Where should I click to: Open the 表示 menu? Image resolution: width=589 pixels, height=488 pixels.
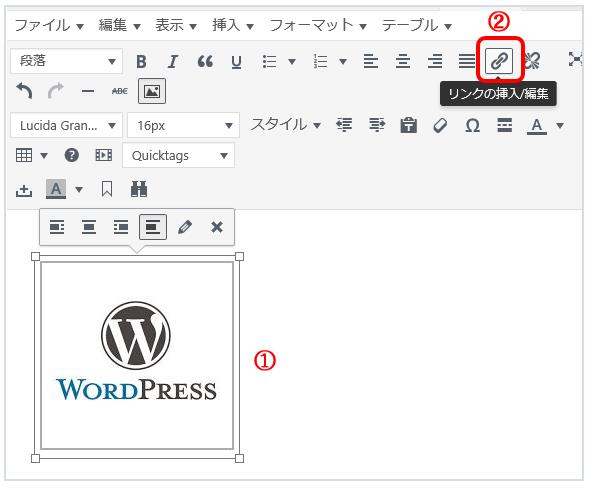(176, 26)
